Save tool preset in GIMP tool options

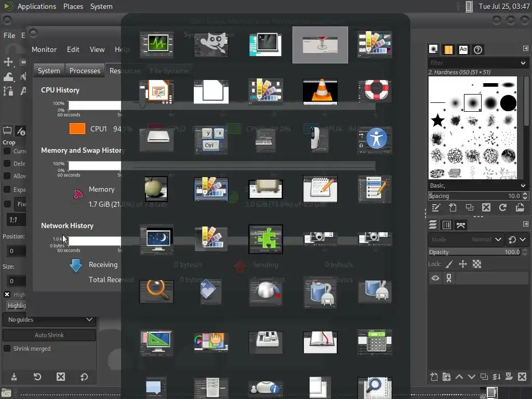(x=14, y=377)
